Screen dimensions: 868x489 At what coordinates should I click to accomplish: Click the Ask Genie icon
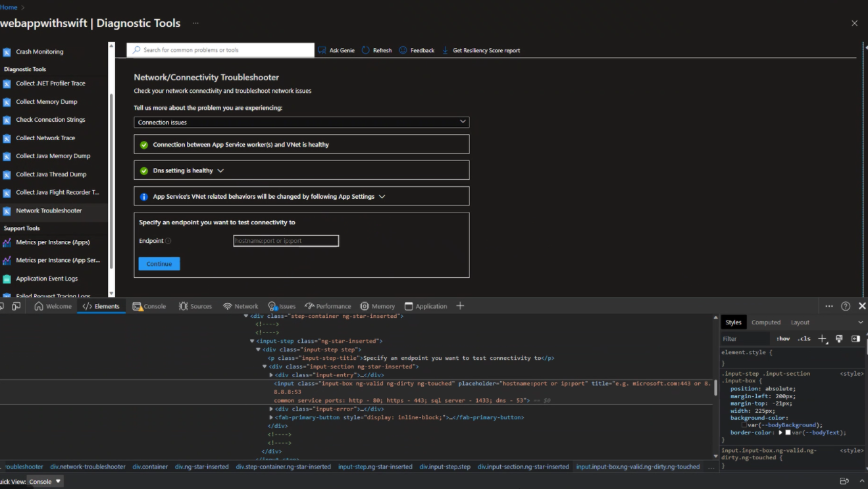tap(322, 50)
